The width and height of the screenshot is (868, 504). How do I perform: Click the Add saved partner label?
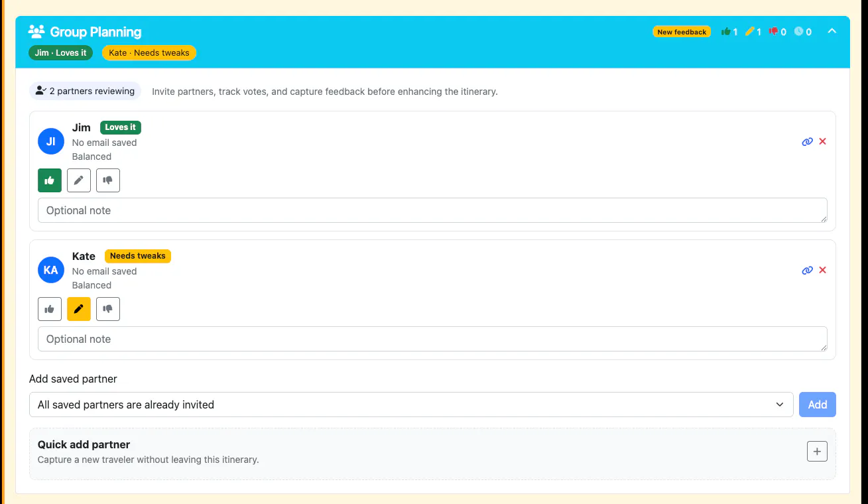click(x=73, y=379)
